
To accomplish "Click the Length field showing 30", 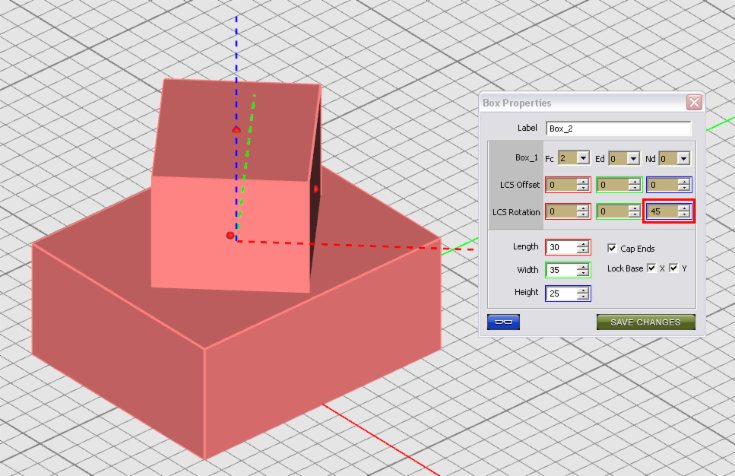I will point(562,247).
